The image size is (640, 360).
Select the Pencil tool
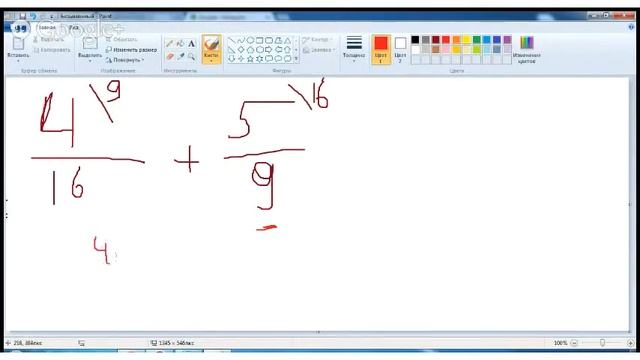169,44
